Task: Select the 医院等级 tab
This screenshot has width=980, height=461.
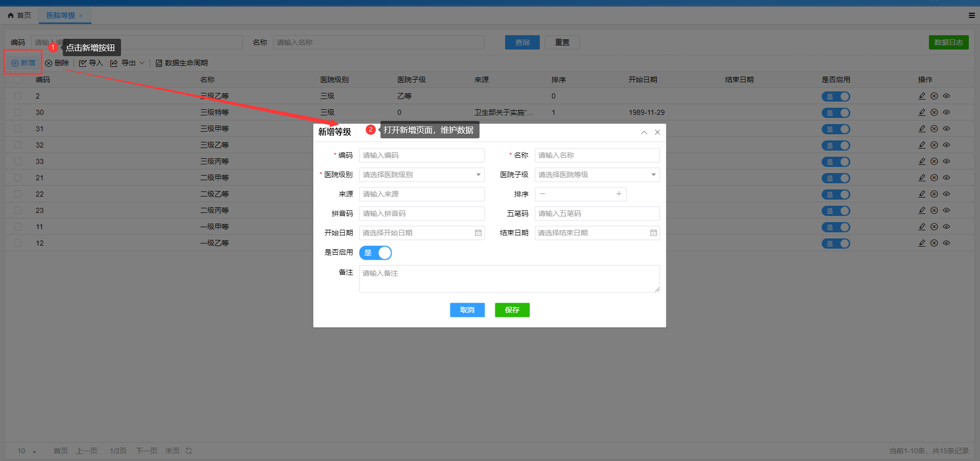Action: tap(61, 15)
